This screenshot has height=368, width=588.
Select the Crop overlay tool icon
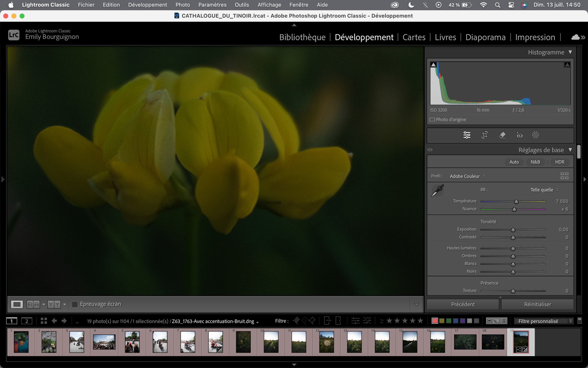(x=485, y=135)
